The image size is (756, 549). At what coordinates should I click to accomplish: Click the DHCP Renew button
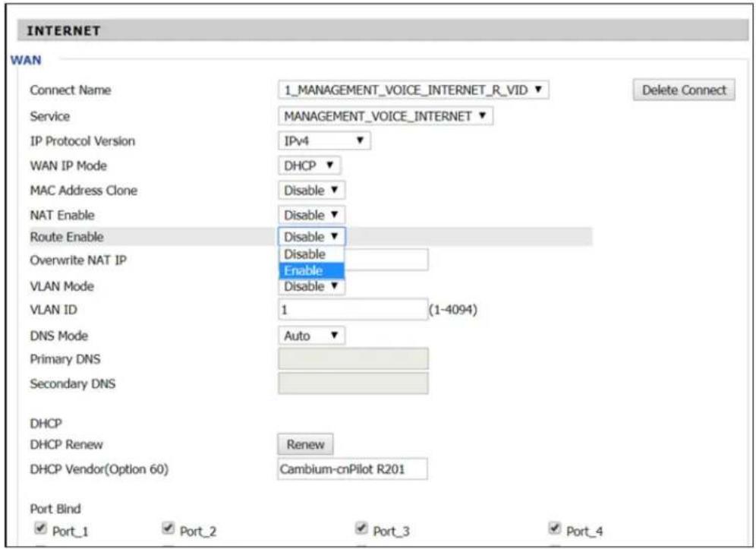305,444
